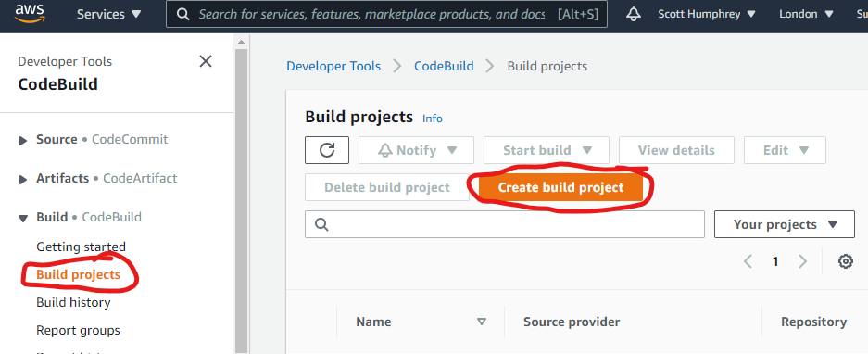The width and height of the screenshot is (868, 354).
Task: Open the Services dropdown menu
Action: [109, 15]
